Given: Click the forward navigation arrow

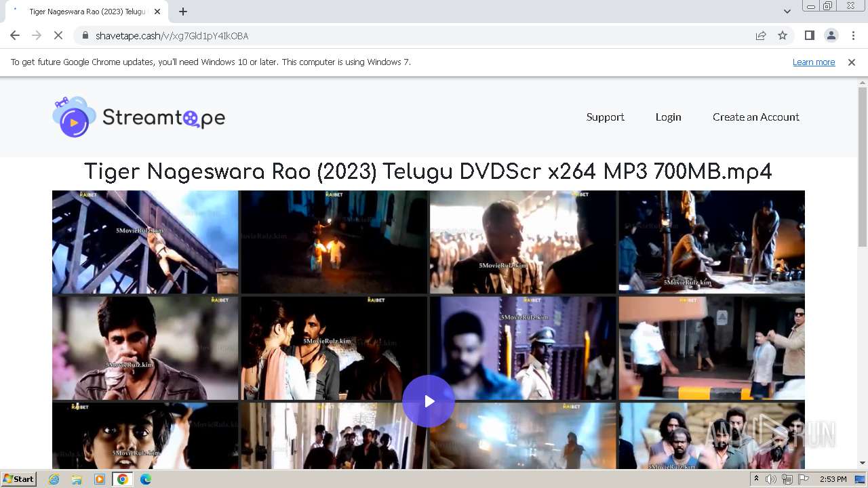Looking at the screenshot, I should [x=37, y=35].
